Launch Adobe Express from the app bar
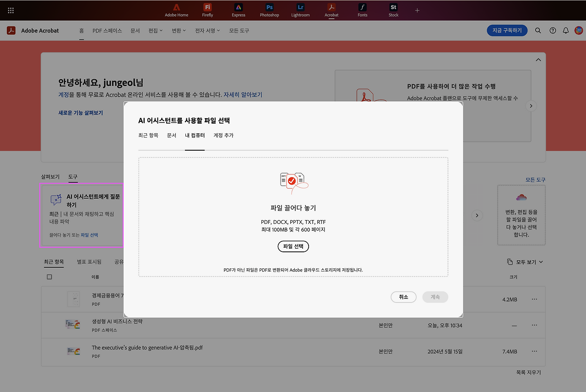 pyautogui.click(x=239, y=11)
